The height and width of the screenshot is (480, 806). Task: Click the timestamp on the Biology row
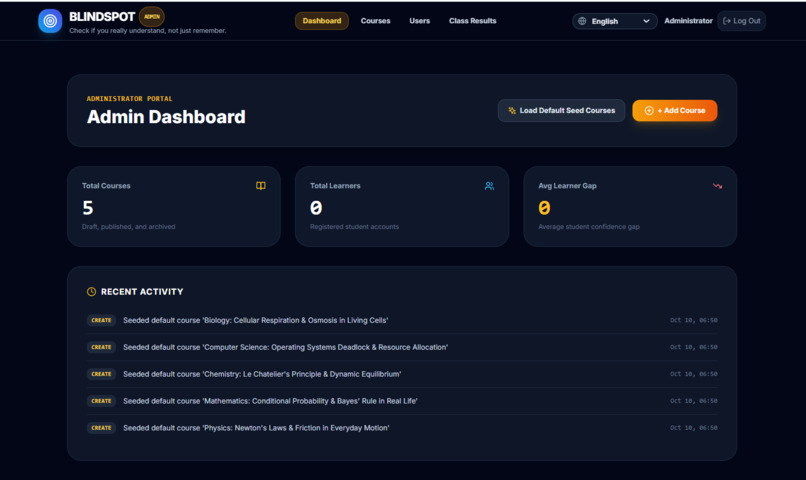point(693,320)
